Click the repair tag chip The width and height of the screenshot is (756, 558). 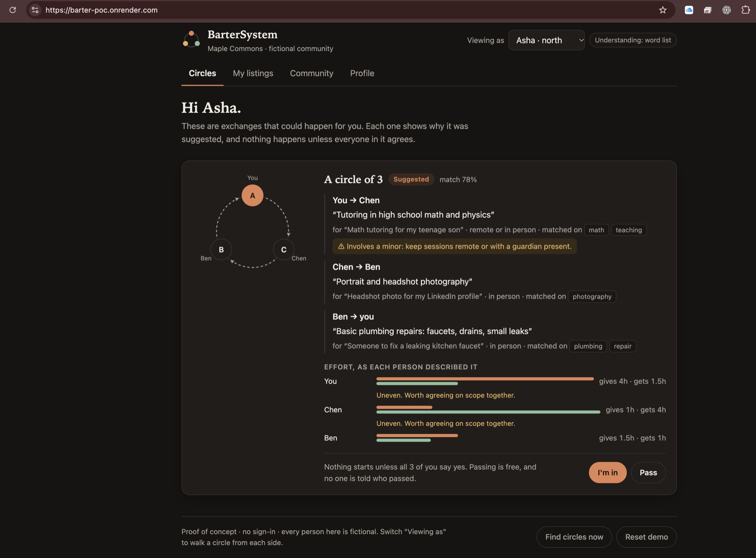(622, 346)
